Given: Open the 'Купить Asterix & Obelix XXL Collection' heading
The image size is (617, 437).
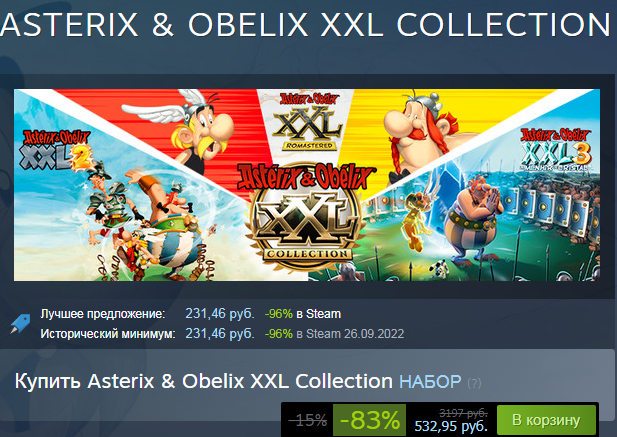Looking at the screenshot, I should coord(203,381).
